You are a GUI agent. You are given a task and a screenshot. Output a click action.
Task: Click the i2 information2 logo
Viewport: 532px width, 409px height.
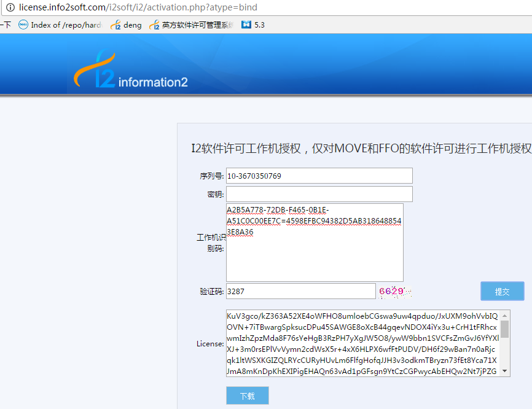coord(131,69)
